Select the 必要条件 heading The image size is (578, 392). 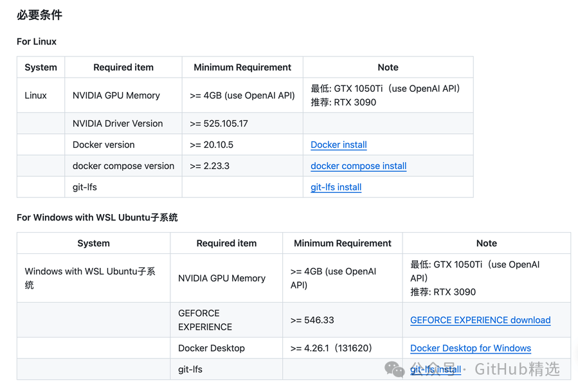point(39,15)
